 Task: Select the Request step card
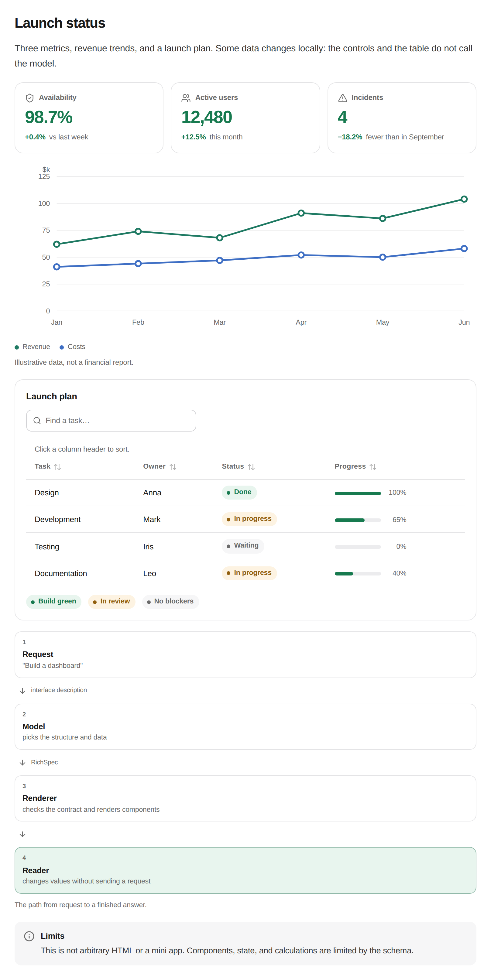245,654
